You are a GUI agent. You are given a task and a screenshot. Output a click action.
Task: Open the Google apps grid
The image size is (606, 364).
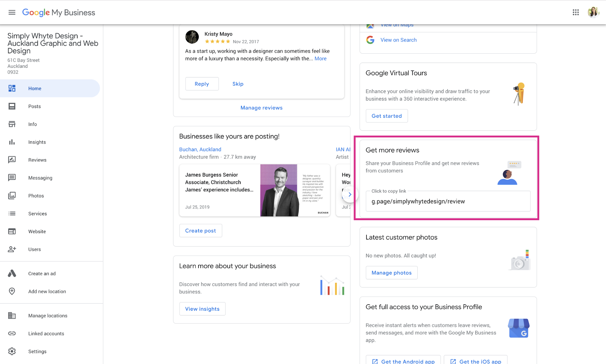click(x=576, y=12)
